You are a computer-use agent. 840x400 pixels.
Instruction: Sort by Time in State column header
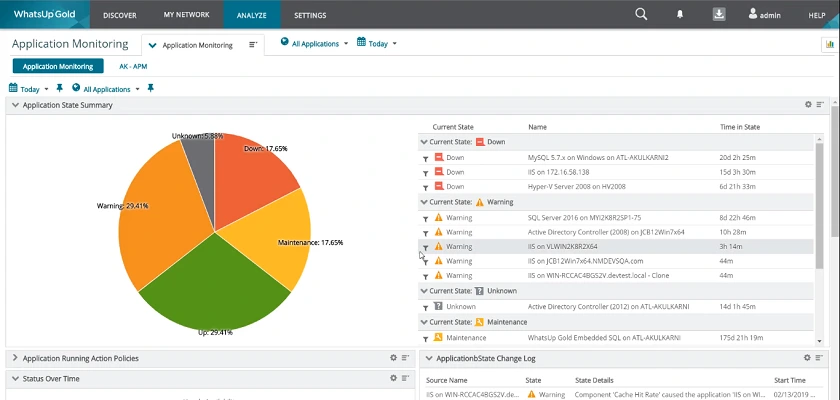pos(740,127)
